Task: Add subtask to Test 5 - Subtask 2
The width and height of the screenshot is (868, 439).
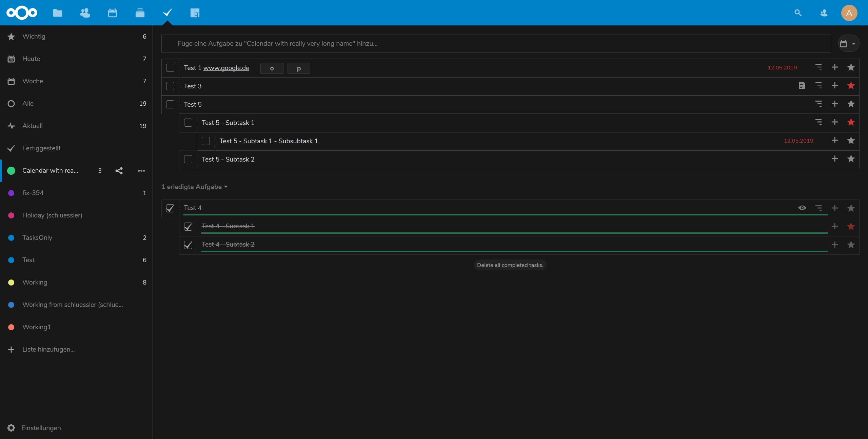Action: tap(835, 159)
